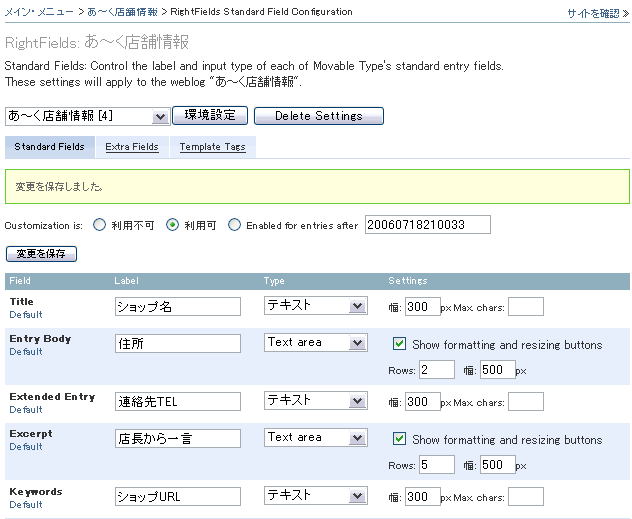This screenshot has width=632, height=519.
Task: Open the weblog selector dropdown あ～く店舗情報 [4]
Action: coord(87,116)
